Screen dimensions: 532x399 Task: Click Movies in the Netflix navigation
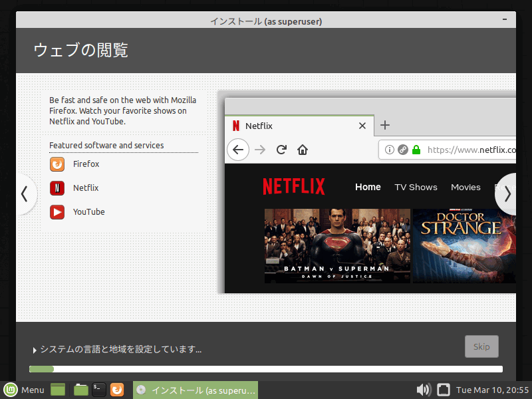[465, 188]
